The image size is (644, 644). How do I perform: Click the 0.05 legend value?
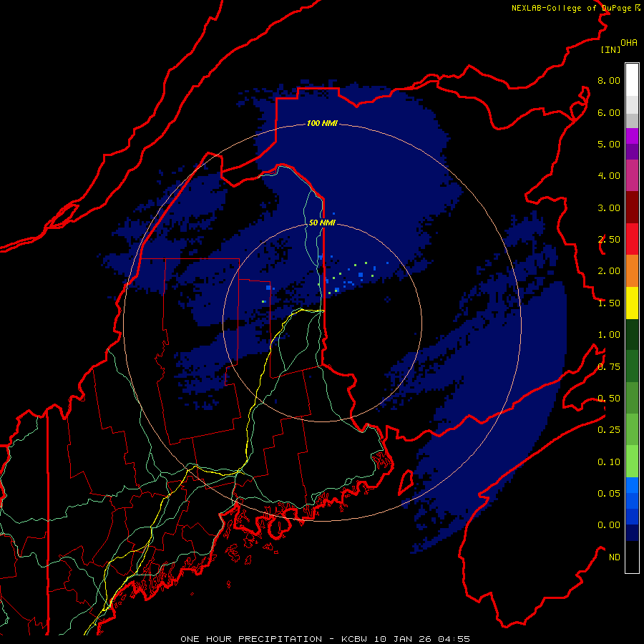[609, 494]
